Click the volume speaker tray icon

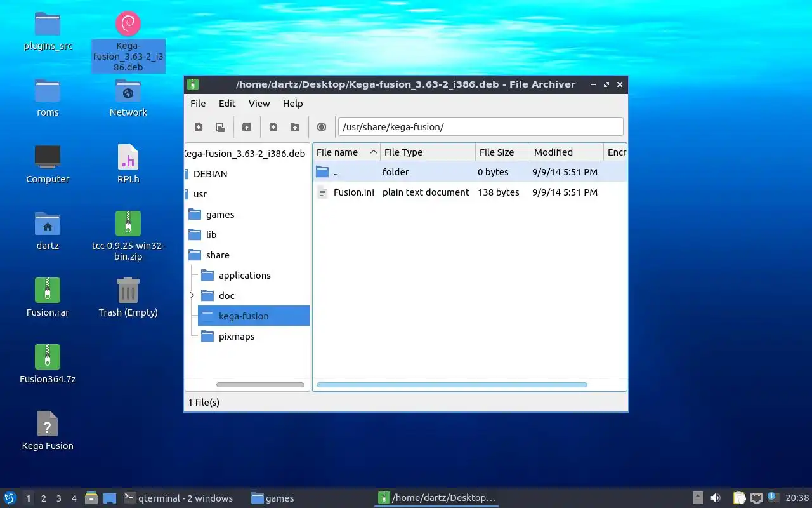(x=716, y=498)
